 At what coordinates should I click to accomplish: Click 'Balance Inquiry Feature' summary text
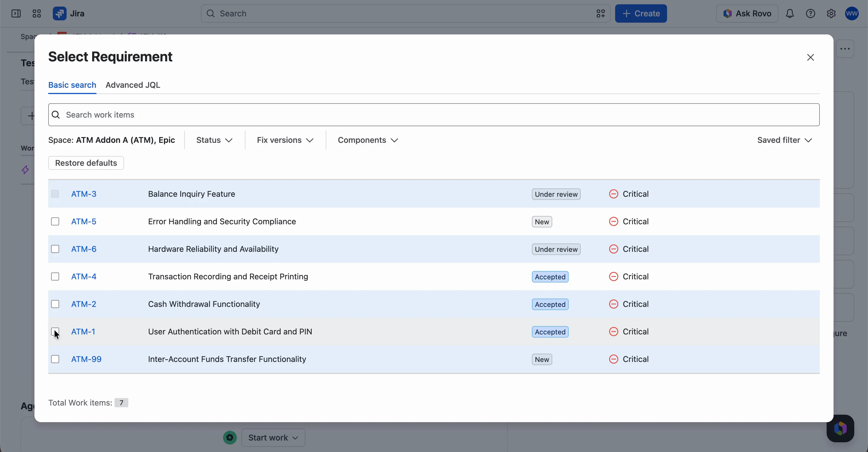point(191,194)
